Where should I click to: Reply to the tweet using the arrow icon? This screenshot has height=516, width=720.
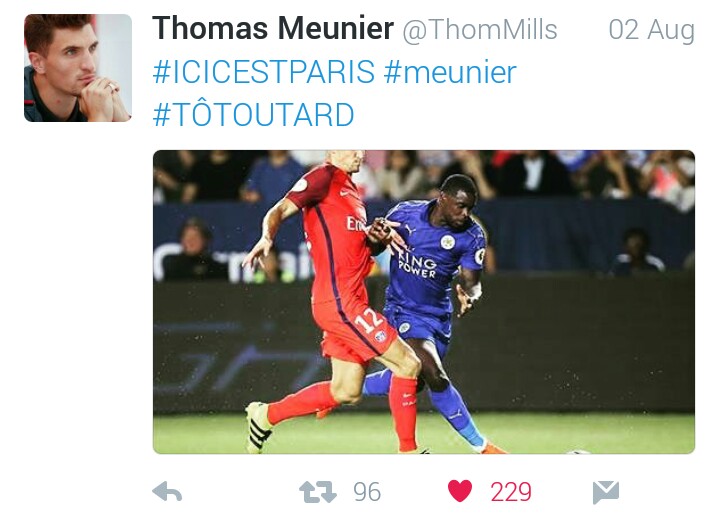click(x=167, y=492)
